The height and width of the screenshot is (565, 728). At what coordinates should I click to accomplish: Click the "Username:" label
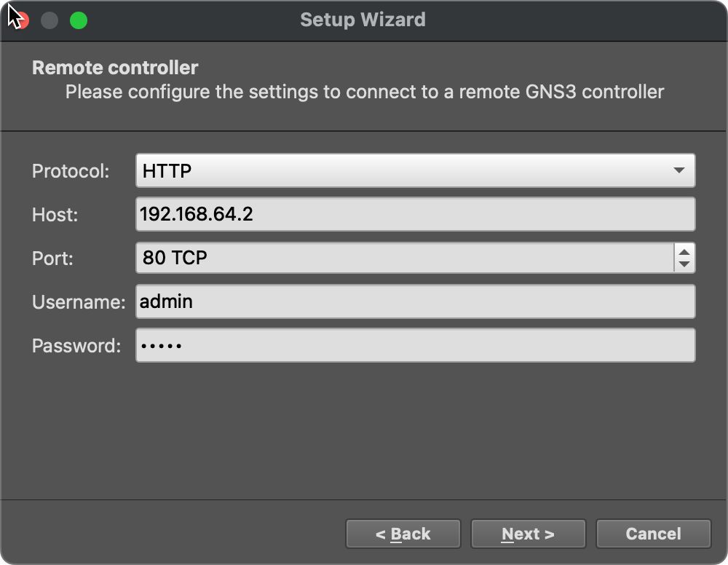[79, 301]
